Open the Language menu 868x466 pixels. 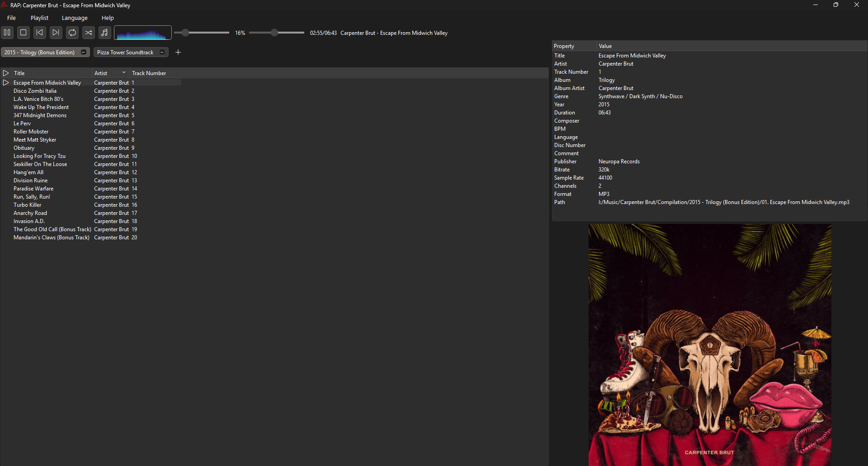[75, 18]
